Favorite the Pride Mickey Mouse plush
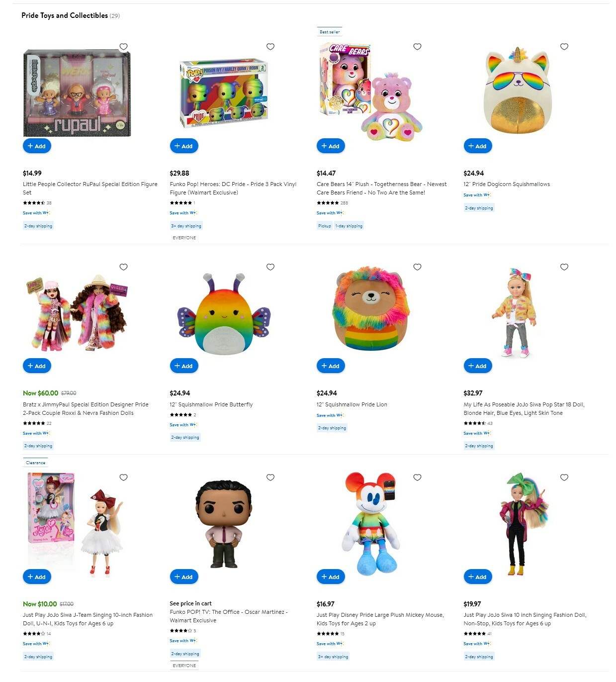The image size is (616, 682). click(x=417, y=478)
